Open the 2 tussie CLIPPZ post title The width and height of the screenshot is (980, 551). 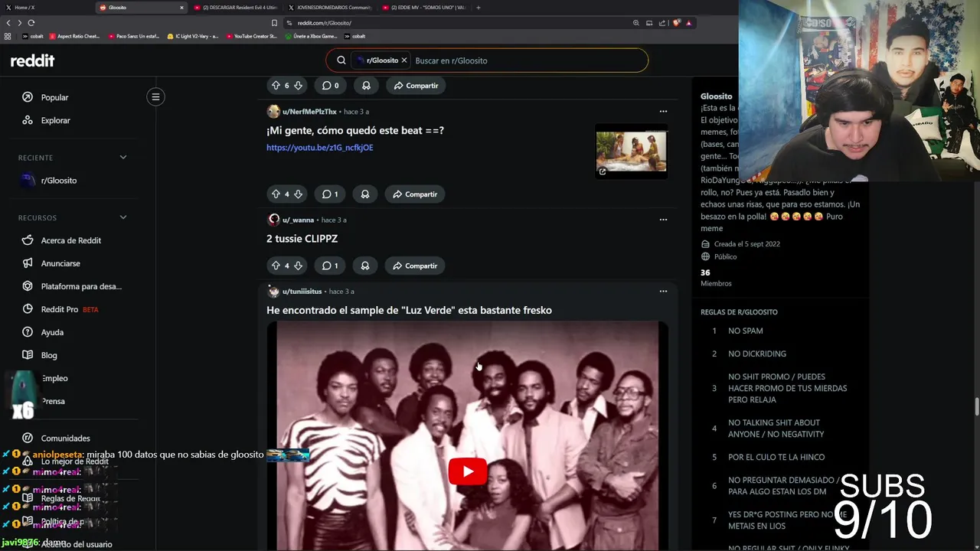302,239
